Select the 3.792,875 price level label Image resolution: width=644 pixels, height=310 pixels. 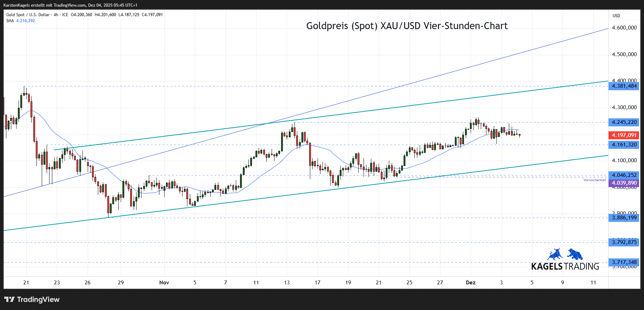pos(624,242)
